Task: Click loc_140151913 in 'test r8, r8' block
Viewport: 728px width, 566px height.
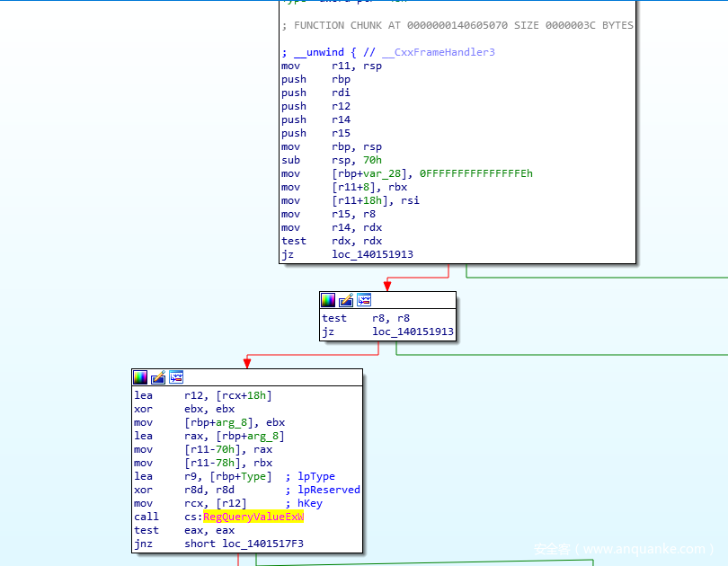Action: [x=413, y=332]
